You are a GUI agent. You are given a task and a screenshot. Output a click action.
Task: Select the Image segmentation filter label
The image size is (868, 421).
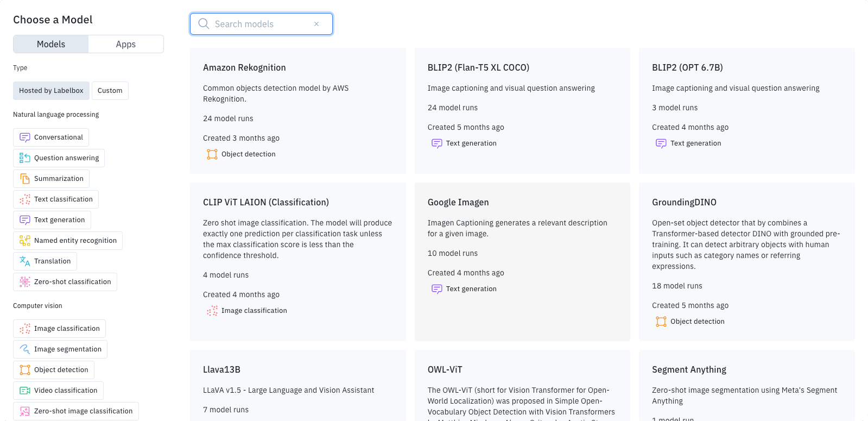[x=68, y=349]
